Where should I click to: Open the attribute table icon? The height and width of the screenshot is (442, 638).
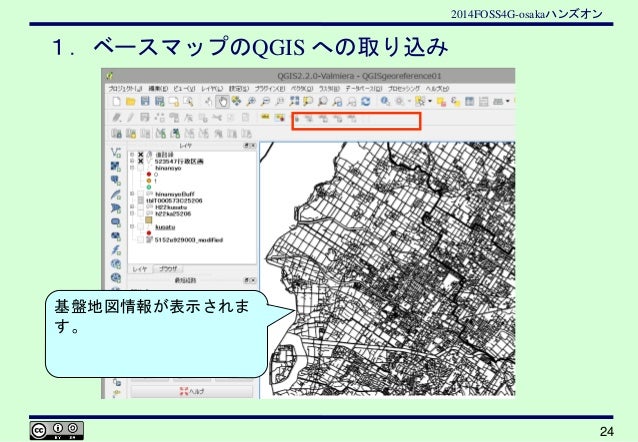(470, 101)
